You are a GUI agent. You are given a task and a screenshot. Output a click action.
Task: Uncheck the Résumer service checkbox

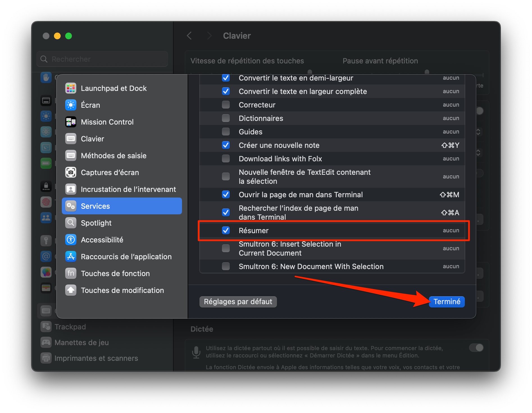click(x=226, y=230)
